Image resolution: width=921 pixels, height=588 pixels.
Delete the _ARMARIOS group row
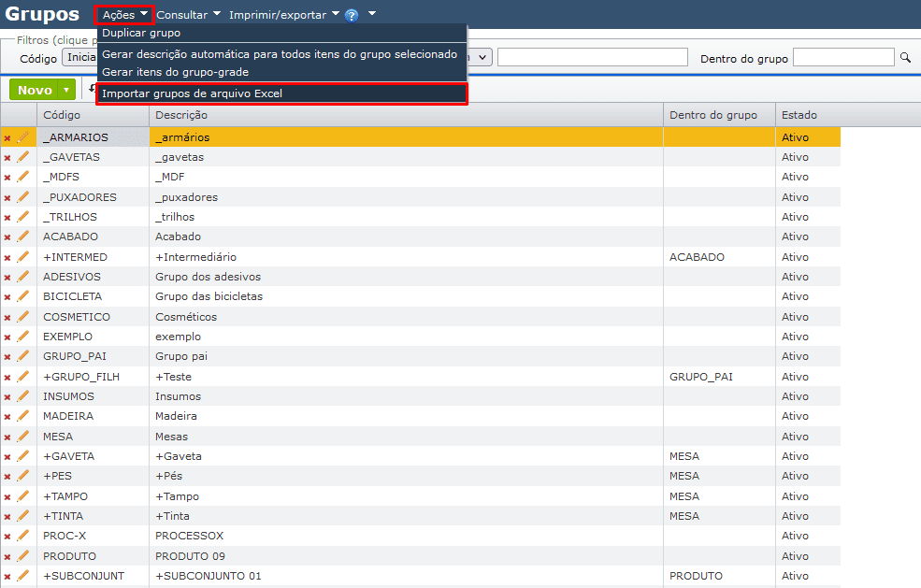click(x=7, y=138)
